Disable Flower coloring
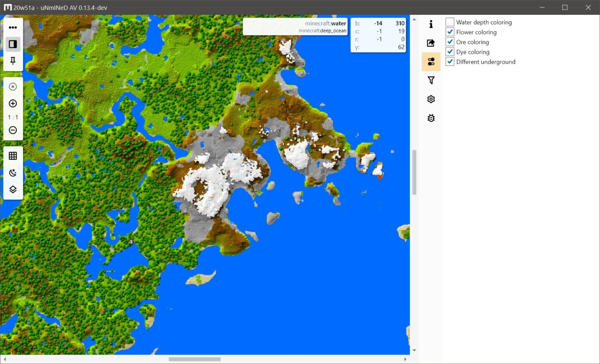Screen dimensions: 600x364 (450, 32)
